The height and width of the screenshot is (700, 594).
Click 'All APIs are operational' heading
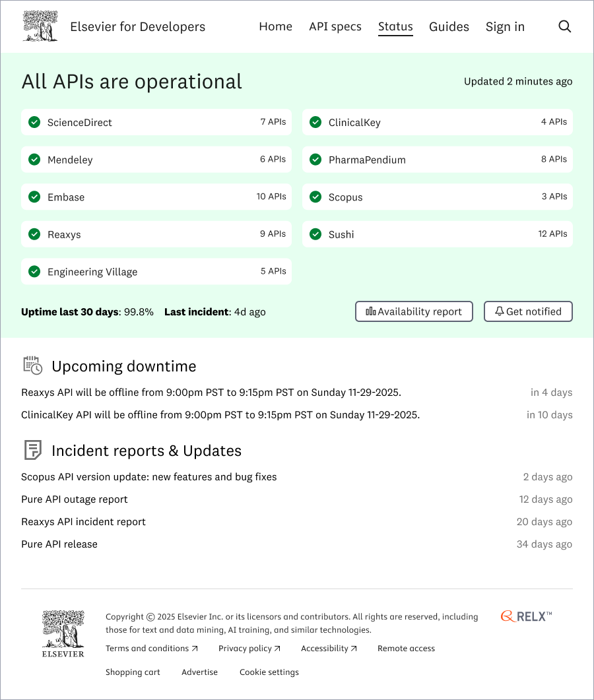(132, 82)
